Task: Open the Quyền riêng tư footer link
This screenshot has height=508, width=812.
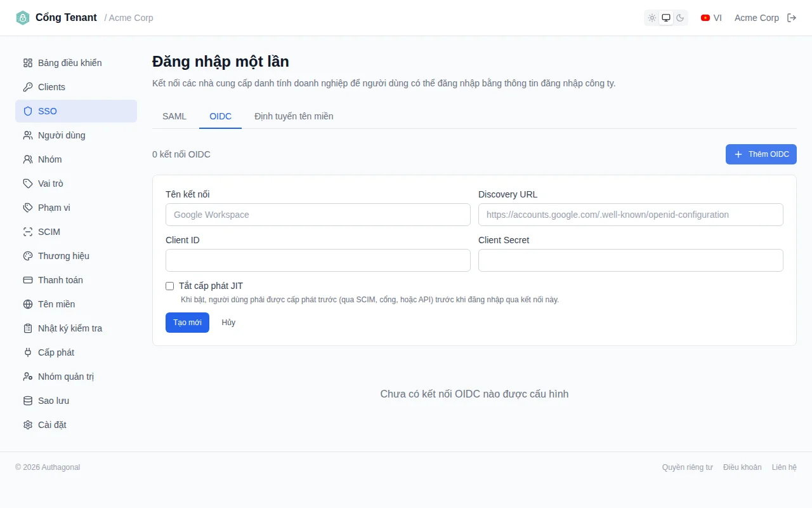Action: click(x=688, y=467)
